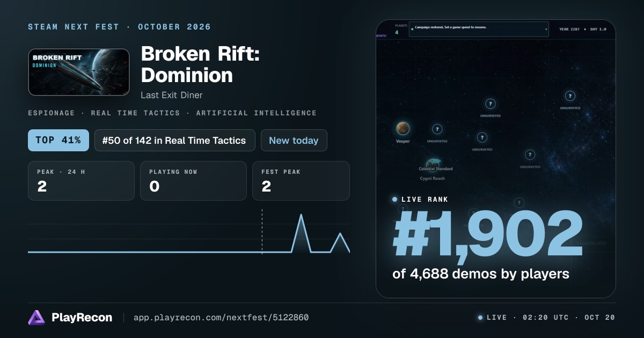Click the Last Exit Diner developer name

click(171, 95)
